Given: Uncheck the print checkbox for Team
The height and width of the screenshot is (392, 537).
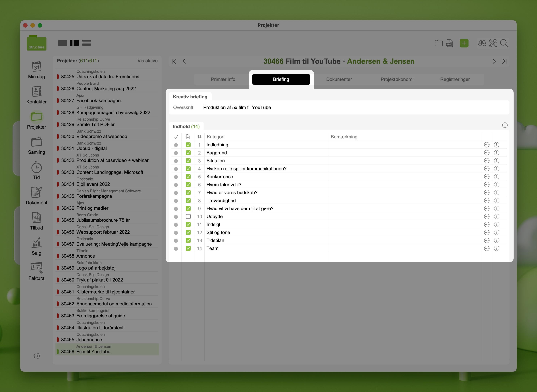Looking at the screenshot, I should (188, 248).
